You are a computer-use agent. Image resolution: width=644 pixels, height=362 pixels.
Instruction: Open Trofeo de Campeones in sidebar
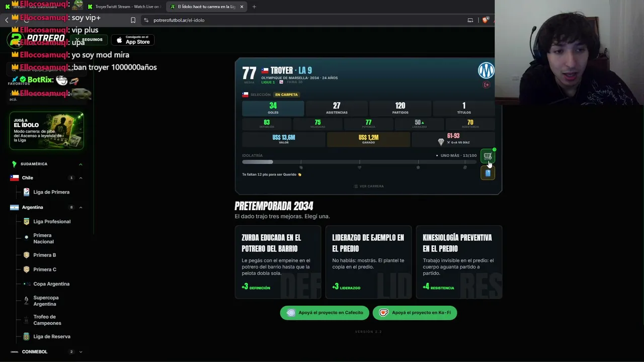pos(47,320)
